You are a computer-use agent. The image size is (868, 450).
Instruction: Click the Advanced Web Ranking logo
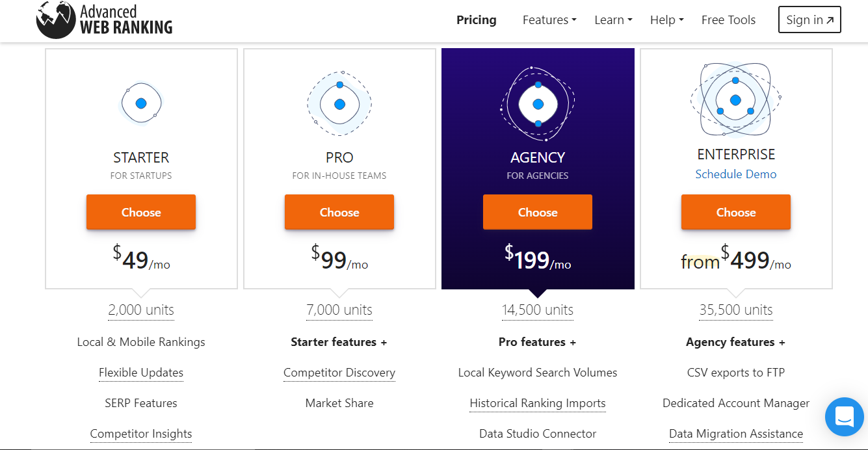[x=105, y=20]
